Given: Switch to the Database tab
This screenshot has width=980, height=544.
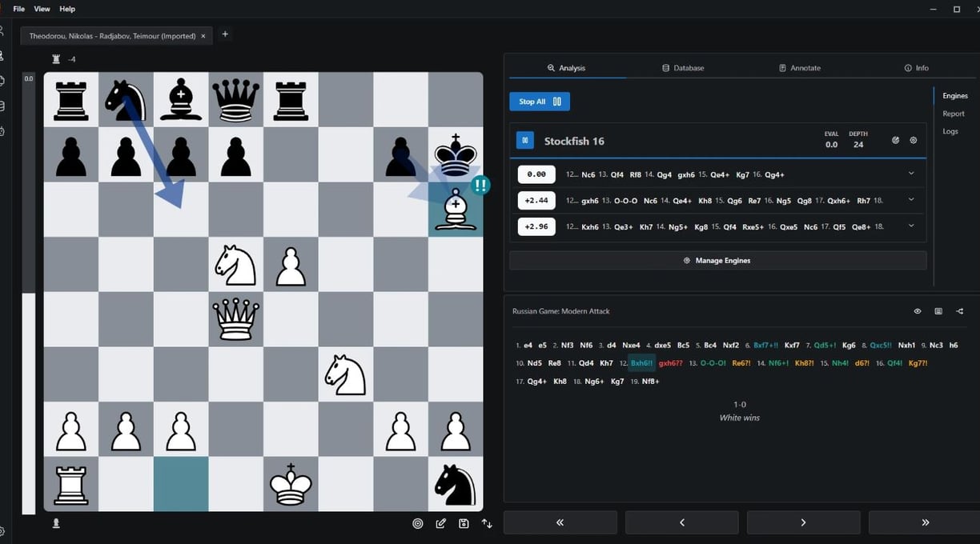Looking at the screenshot, I should (x=684, y=68).
